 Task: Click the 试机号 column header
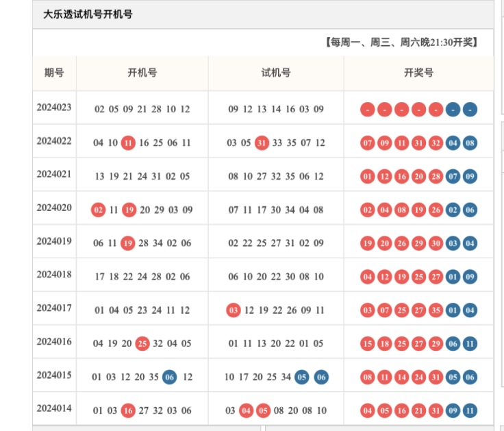click(275, 73)
